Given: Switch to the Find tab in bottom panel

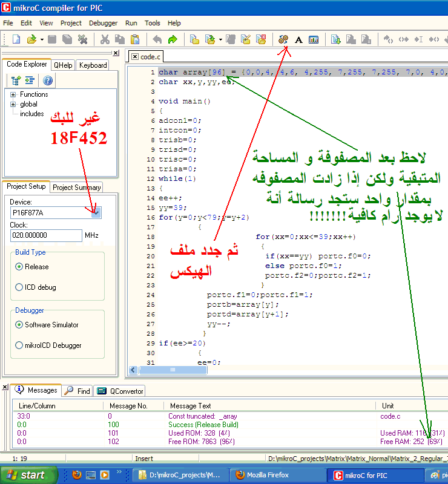Looking at the screenshot, I should point(77,391).
